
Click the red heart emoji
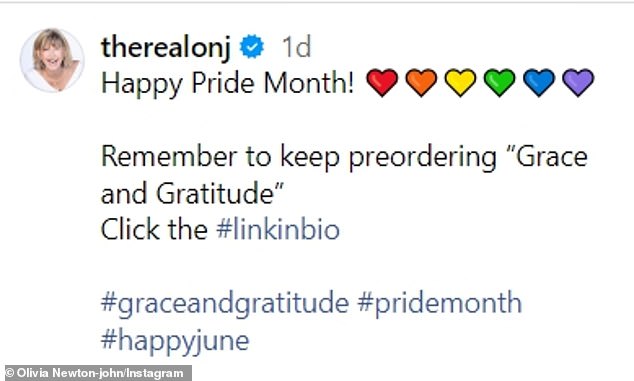tap(382, 83)
